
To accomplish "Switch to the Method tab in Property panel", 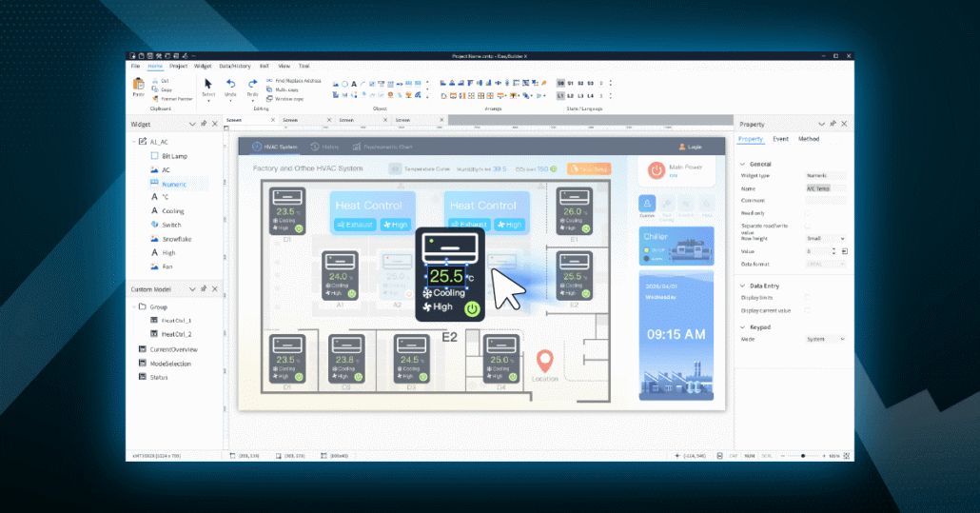I will point(809,139).
